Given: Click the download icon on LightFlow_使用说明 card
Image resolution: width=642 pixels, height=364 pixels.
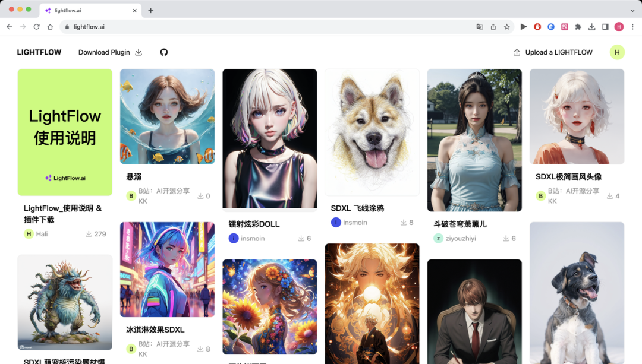Looking at the screenshot, I should click(89, 234).
